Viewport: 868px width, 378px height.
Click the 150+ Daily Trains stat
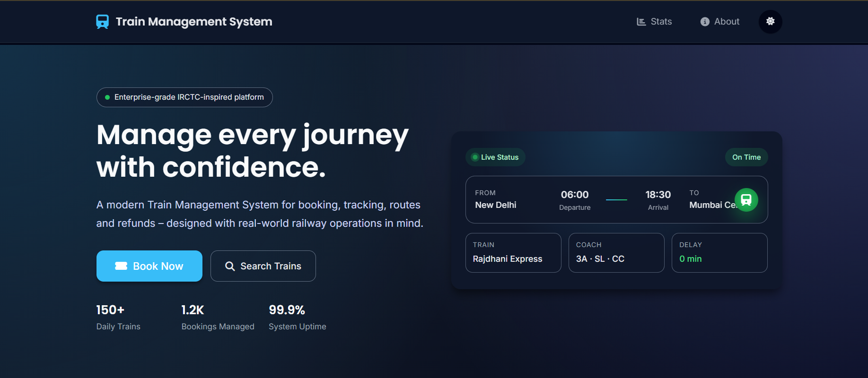pos(118,318)
